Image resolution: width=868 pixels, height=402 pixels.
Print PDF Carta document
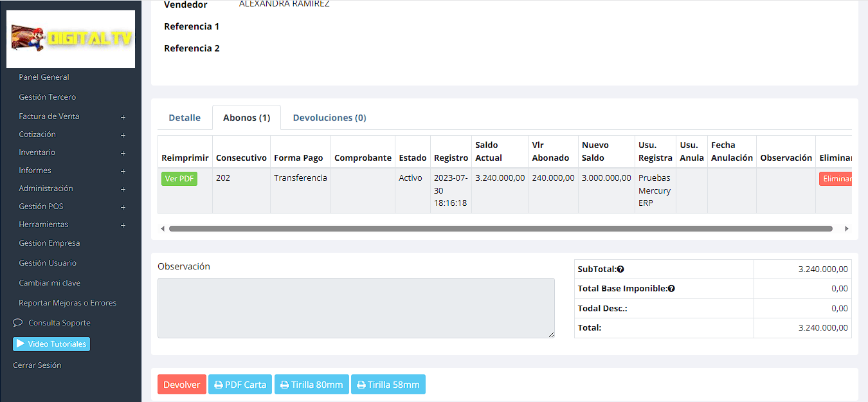pyautogui.click(x=240, y=385)
